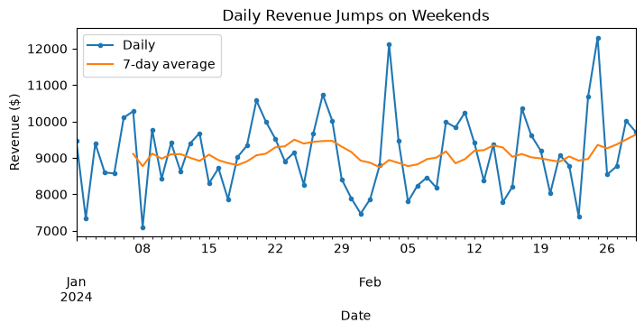Viewport: 644px width, 332px height.
Task: Click the '29' x-axis tick label
Action: 342,249
